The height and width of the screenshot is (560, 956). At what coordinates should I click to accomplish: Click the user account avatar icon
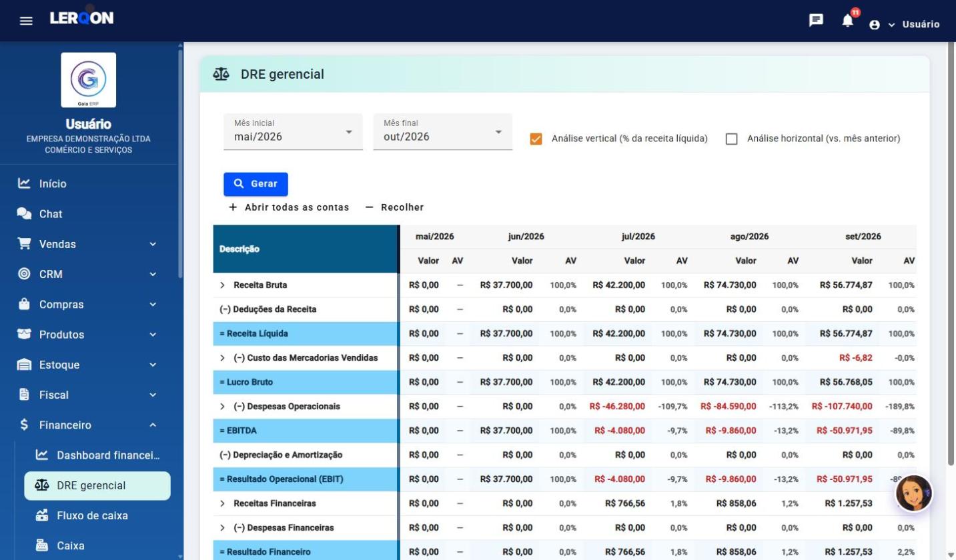[x=875, y=25]
